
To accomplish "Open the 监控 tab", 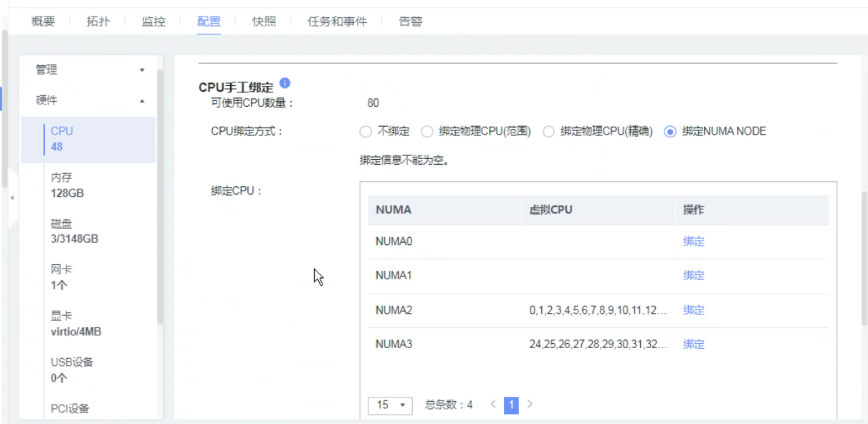I will click(x=153, y=21).
